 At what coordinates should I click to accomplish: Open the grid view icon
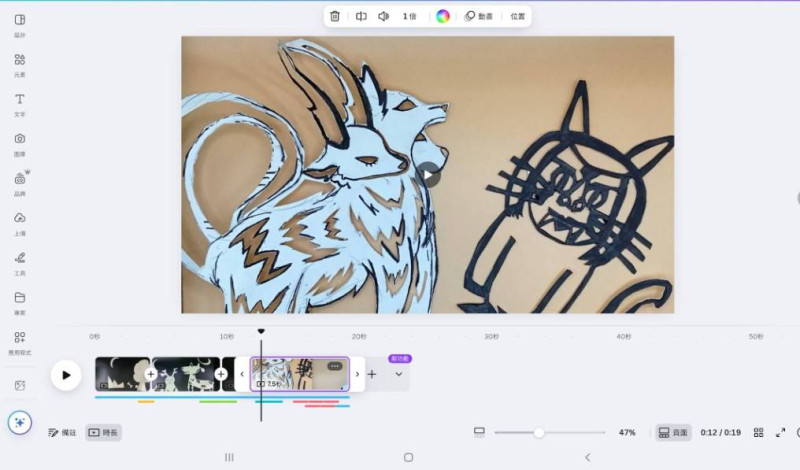759,433
